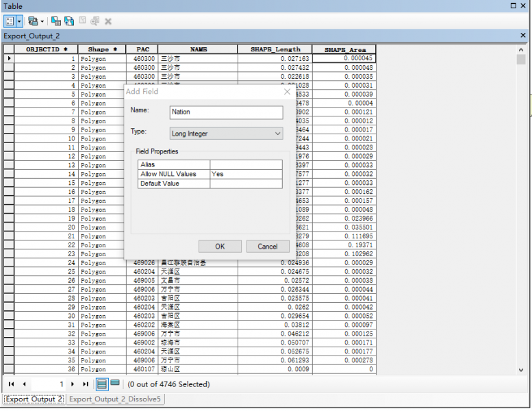Click the field Name input box
The image size is (532, 411).
226,112
